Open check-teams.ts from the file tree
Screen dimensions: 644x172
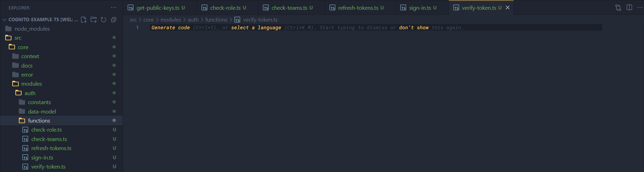click(x=61, y=139)
